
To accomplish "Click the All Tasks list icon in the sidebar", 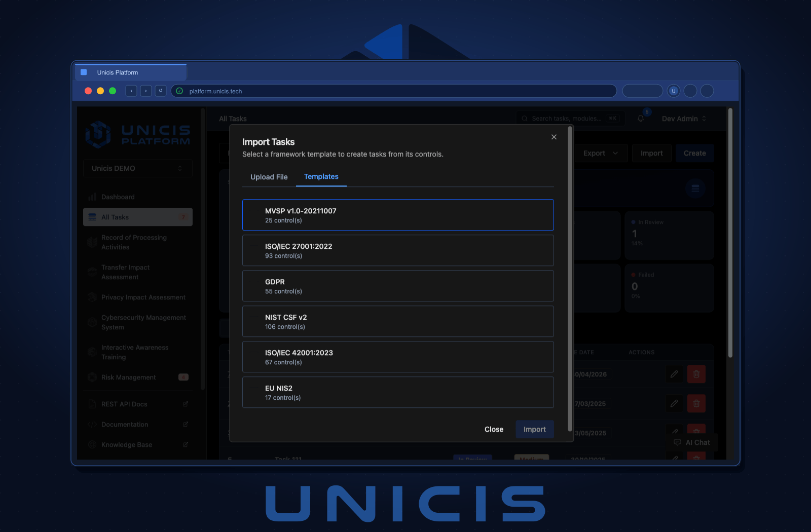I will (x=92, y=217).
